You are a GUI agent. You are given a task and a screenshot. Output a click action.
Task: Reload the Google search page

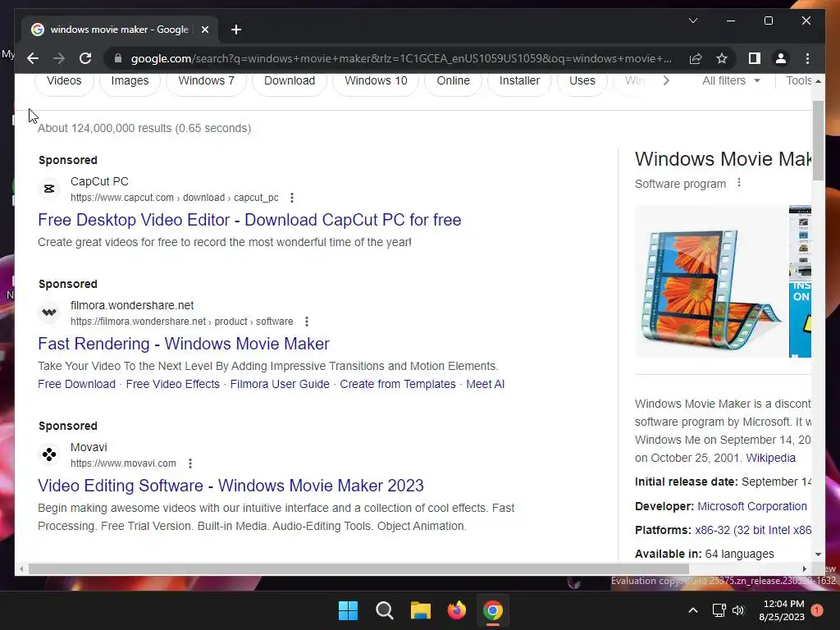click(85, 58)
